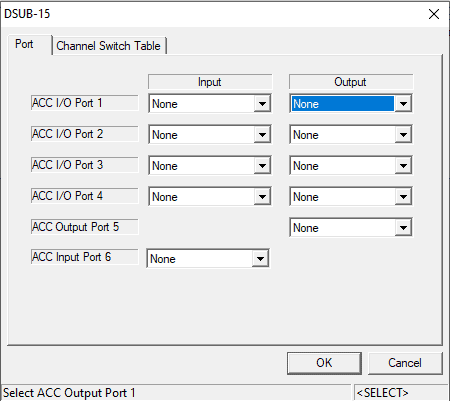
Task: Close the DSUB-15 window
Action: click(434, 14)
